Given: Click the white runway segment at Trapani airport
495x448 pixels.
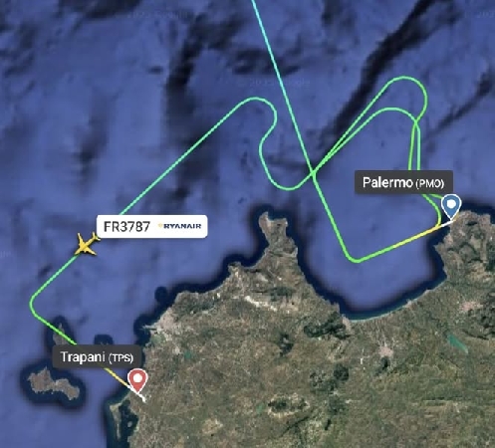Looking at the screenshot, I should (x=140, y=396).
